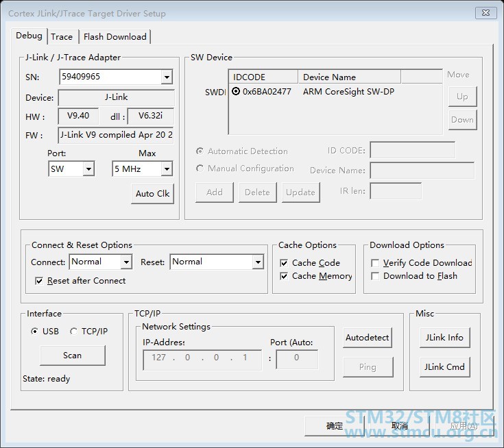Enable Verify Code Download checkbox
The width and height of the screenshot is (504, 448).
tap(375, 263)
